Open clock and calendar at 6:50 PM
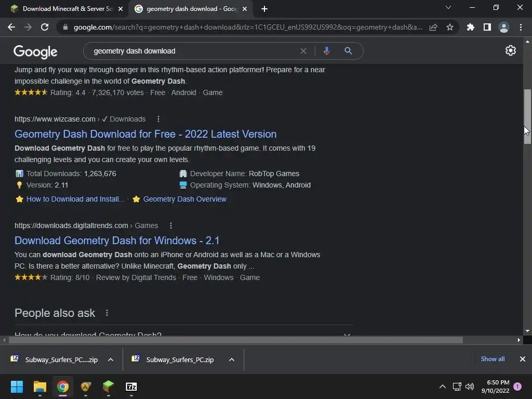The height and width of the screenshot is (399, 532). point(495,387)
